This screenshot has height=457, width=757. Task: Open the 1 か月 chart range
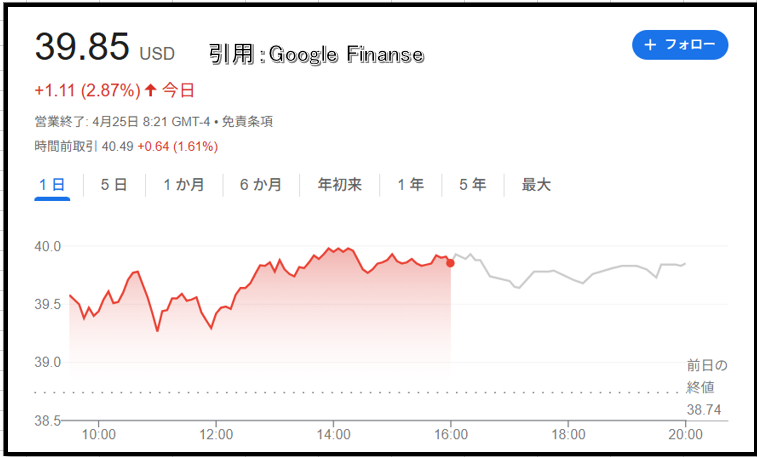(184, 185)
